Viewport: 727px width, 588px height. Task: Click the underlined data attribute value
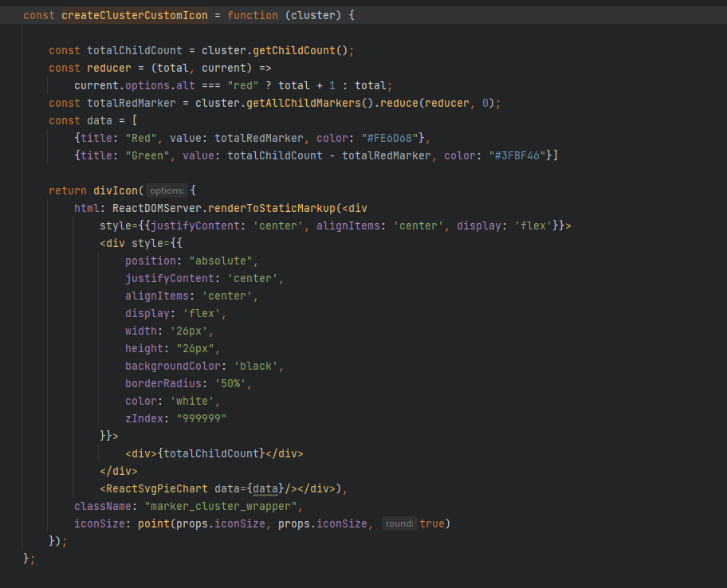pos(265,489)
